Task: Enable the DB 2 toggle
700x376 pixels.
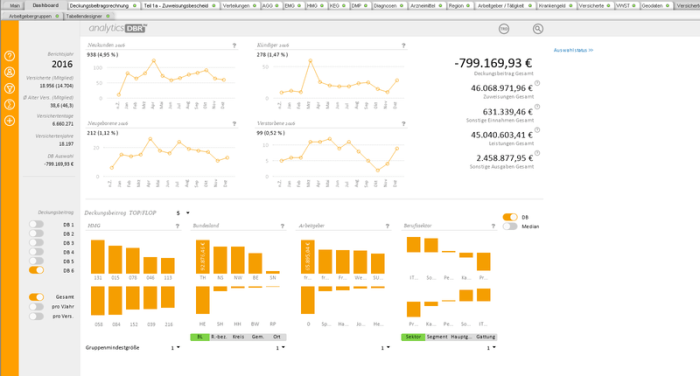Action: point(37,234)
